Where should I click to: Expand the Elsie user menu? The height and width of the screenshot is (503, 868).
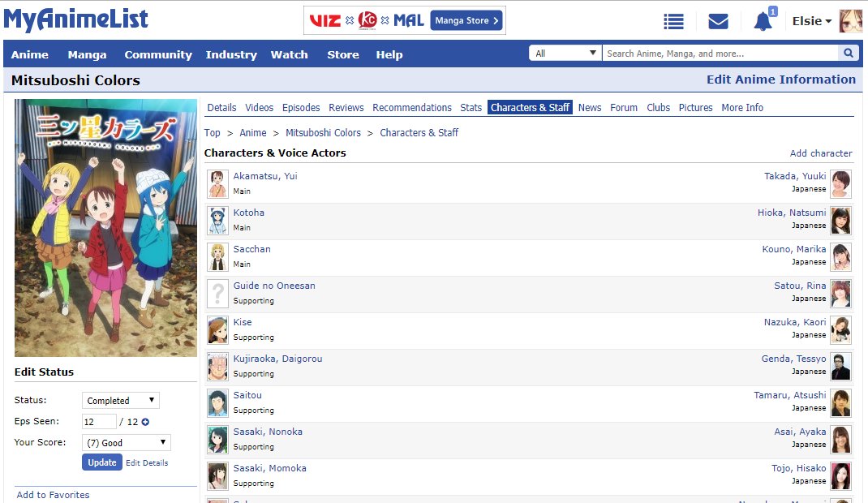(811, 21)
